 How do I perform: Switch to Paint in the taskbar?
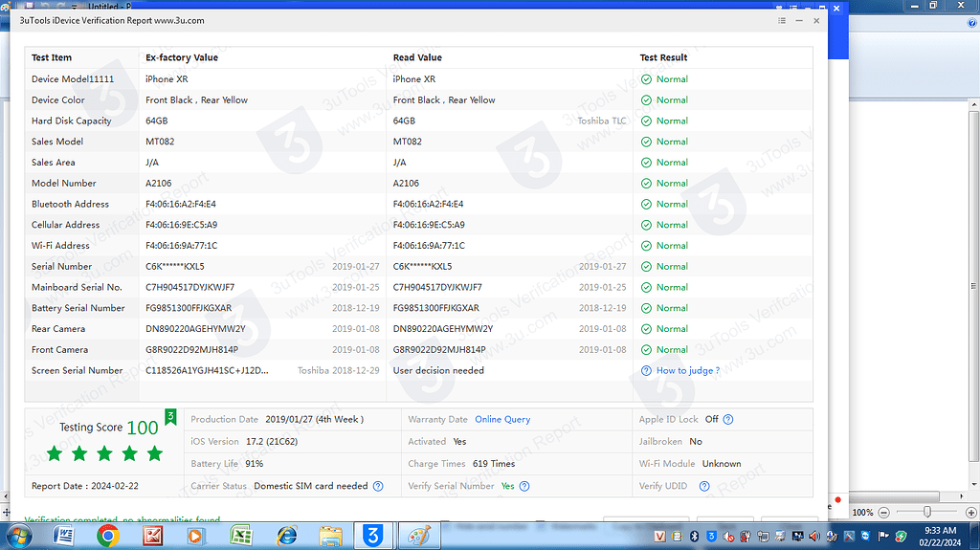coord(419,536)
